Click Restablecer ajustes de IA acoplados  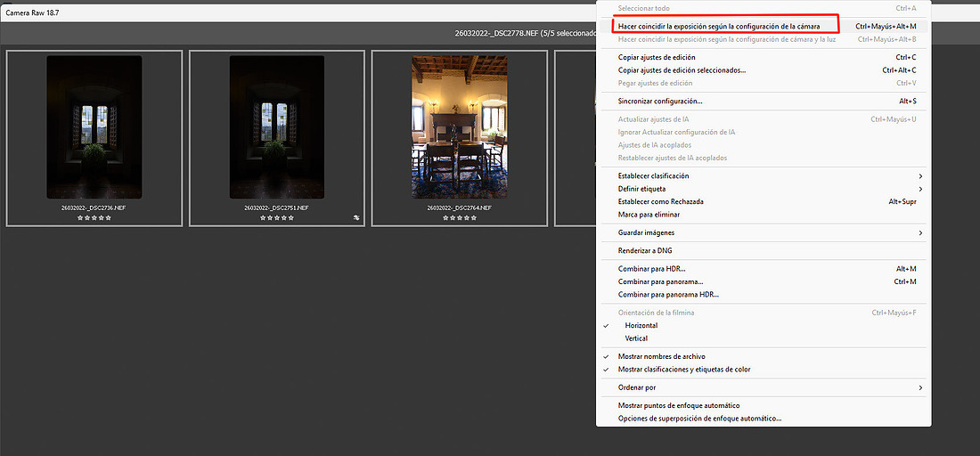764,158
